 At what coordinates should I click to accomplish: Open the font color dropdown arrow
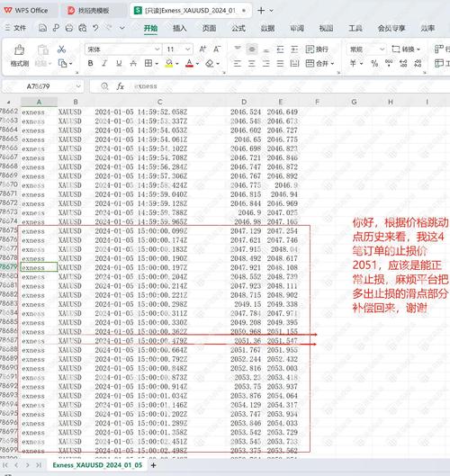pos(197,64)
